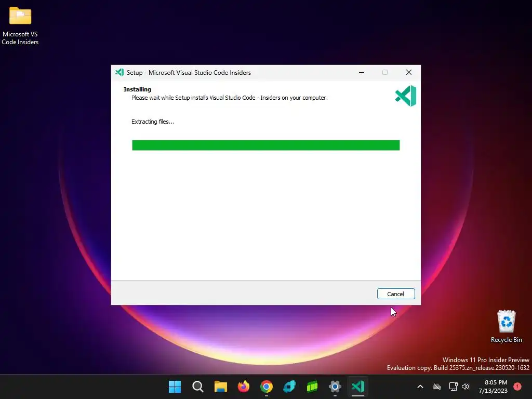Click the Setup window title text

coord(189,73)
